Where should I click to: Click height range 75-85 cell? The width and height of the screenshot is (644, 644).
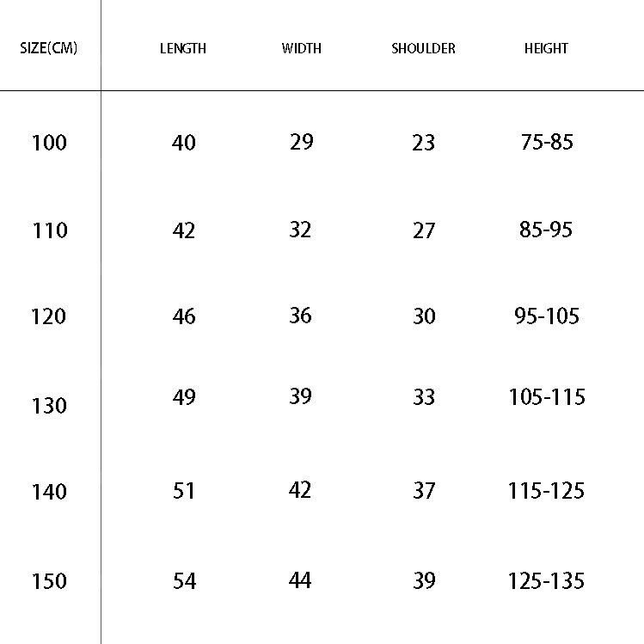(546, 142)
